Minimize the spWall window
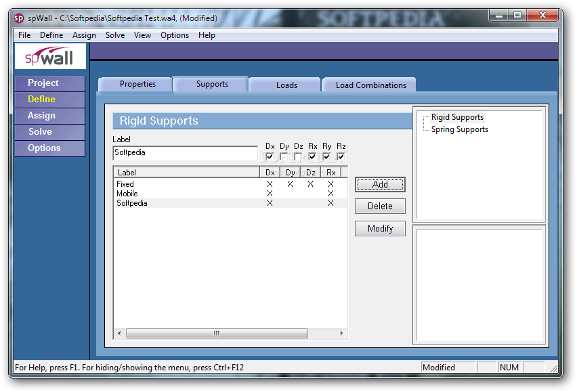This screenshot has height=392, width=577. 499,15
